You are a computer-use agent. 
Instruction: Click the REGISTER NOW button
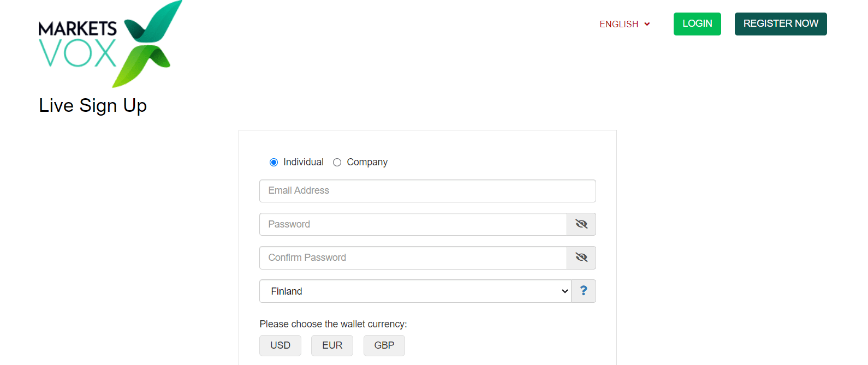coord(781,24)
